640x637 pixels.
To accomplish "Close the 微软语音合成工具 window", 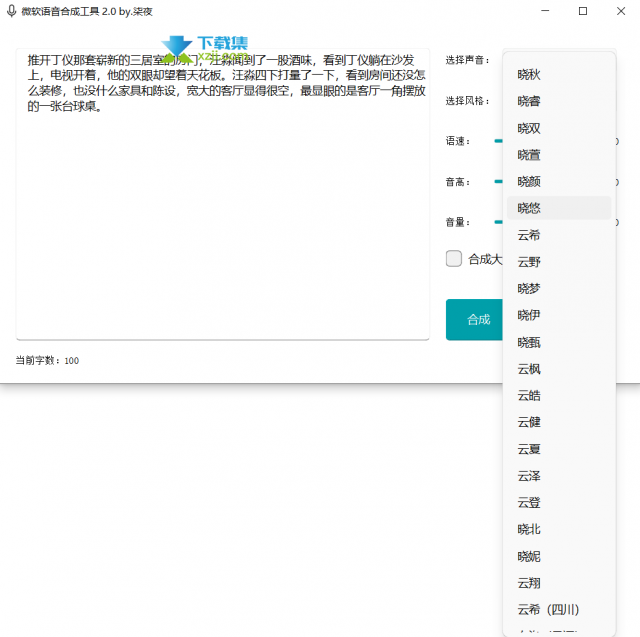I will coord(621,11).
